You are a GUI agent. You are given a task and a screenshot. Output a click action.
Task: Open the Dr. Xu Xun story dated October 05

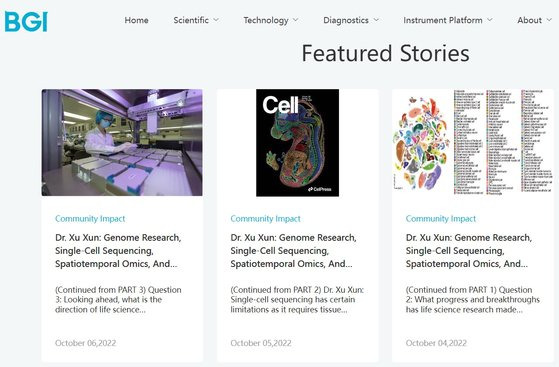(x=293, y=251)
